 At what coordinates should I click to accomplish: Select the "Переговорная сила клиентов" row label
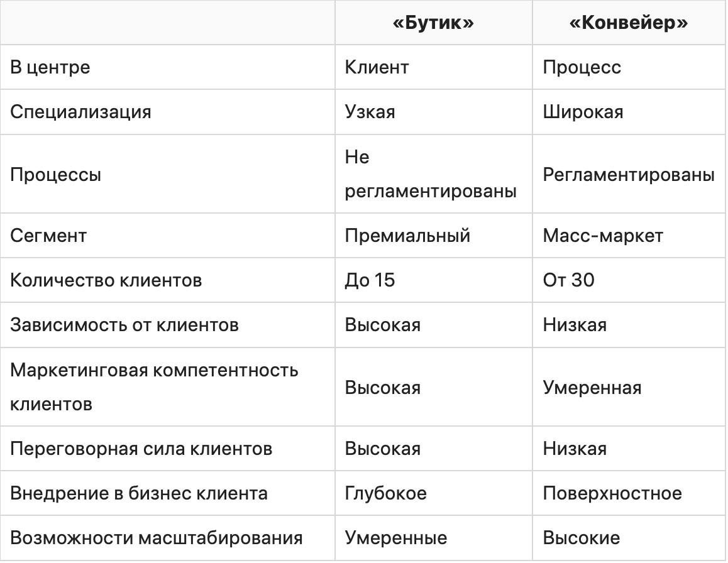pyautogui.click(x=141, y=449)
